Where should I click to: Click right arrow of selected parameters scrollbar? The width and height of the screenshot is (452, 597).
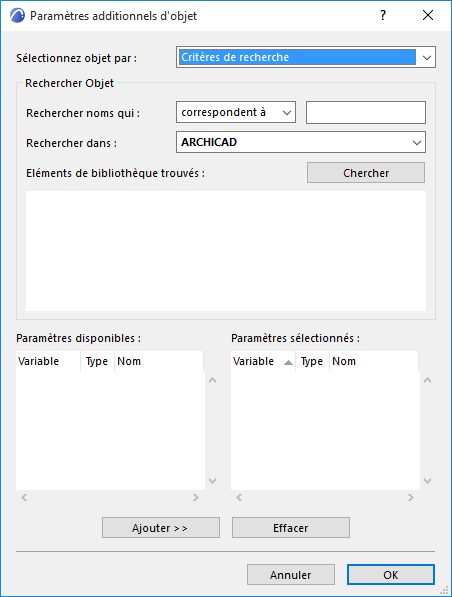click(x=410, y=497)
